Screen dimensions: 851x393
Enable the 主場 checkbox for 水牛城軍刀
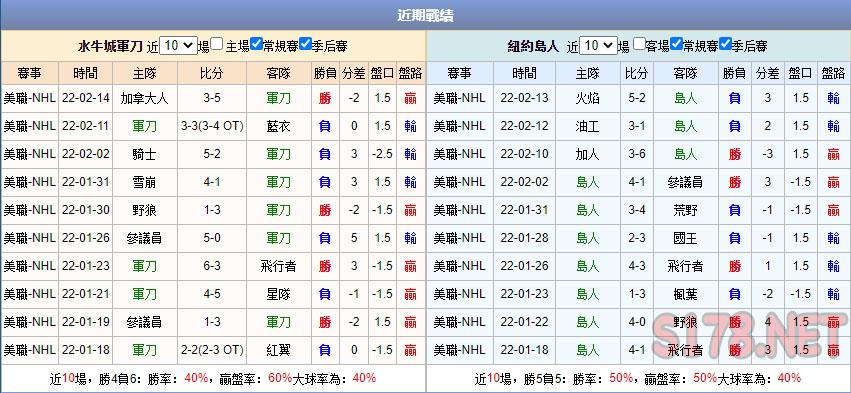[x=217, y=44]
